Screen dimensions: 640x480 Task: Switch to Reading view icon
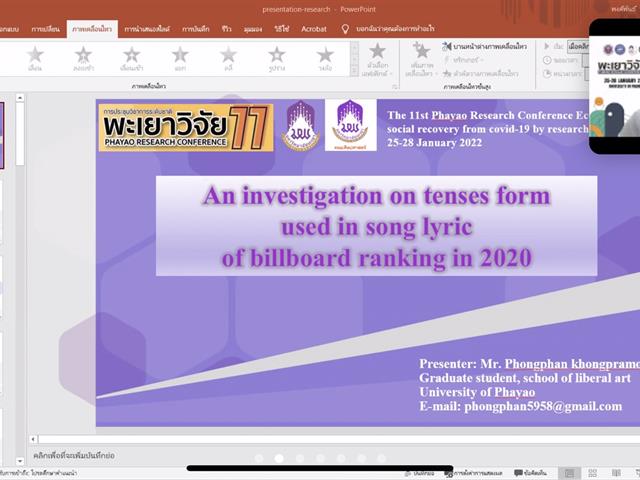click(x=616, y=473)
